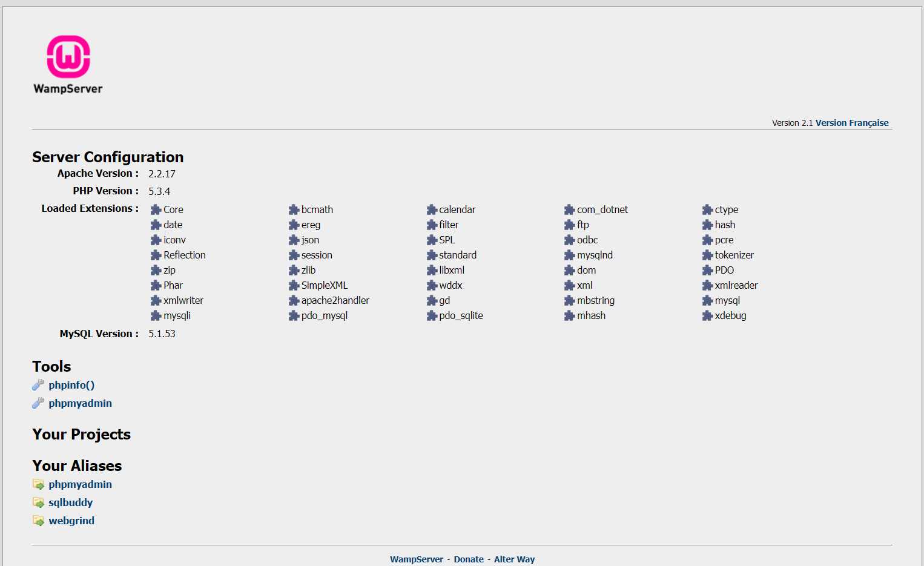Click the zlib extension name
This screenshot has height=566, width=924.
point(308,270)
